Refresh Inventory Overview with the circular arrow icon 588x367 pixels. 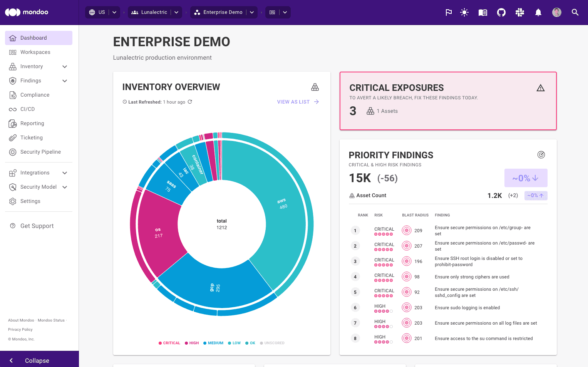pos(190,102)
